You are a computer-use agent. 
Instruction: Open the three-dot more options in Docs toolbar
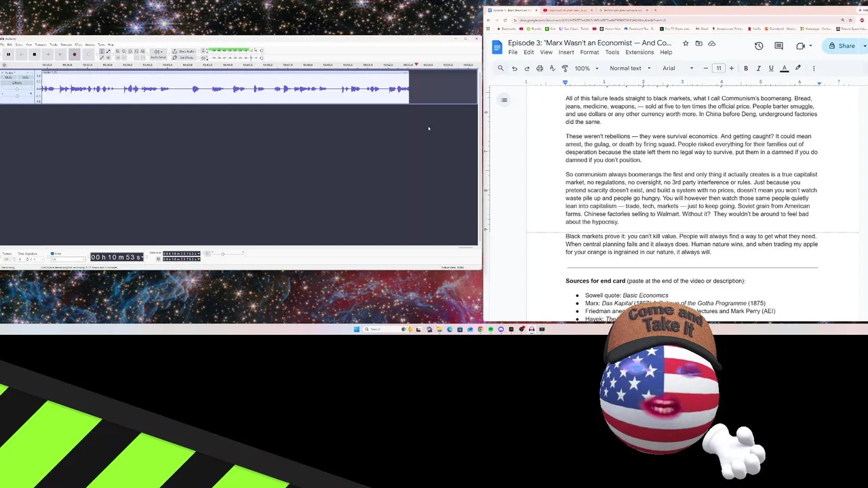tap(814, 68)
